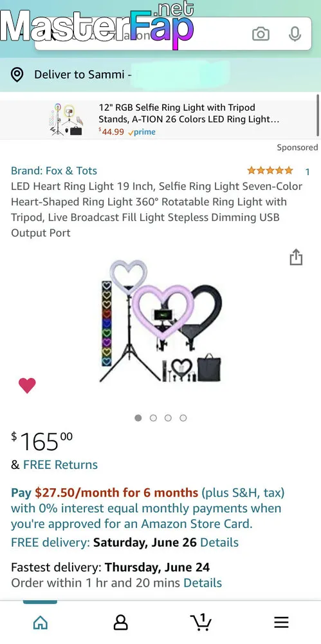Tap the heart ring light product image
Screen dimensions: 321x644
[161, 321]
